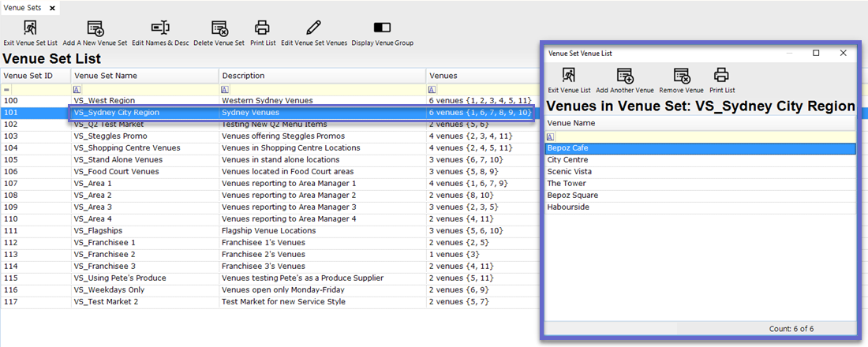Close the Venue Sets tab
868x347 pixels.
[52, 8]
